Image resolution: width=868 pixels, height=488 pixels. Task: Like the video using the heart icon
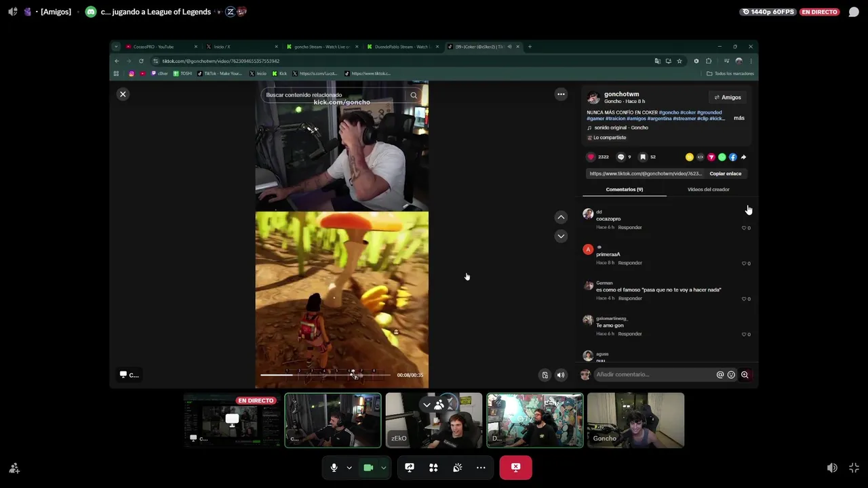[591, 157]
